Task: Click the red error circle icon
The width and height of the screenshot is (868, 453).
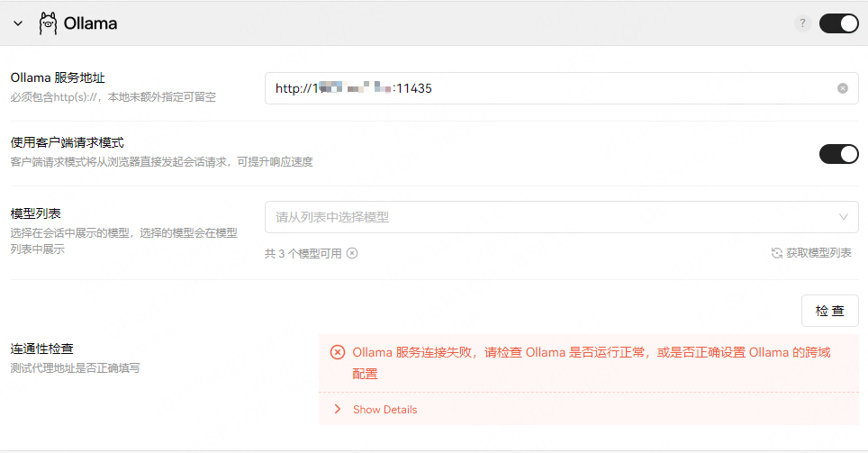Action: [x=338, y=352]
